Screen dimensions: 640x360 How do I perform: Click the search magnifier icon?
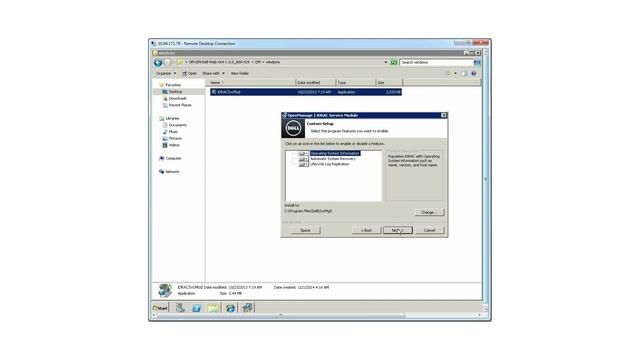(477, 62)
